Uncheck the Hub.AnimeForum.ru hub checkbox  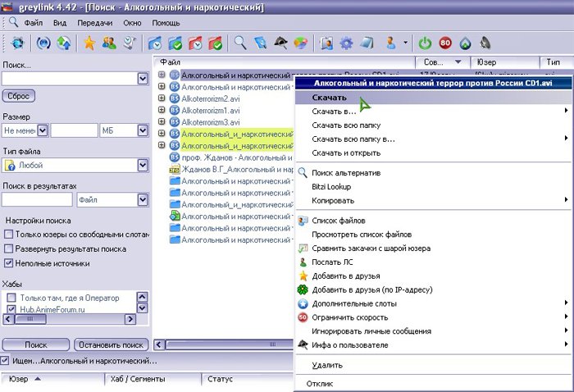pyautogui.click(x=11, y=309)
